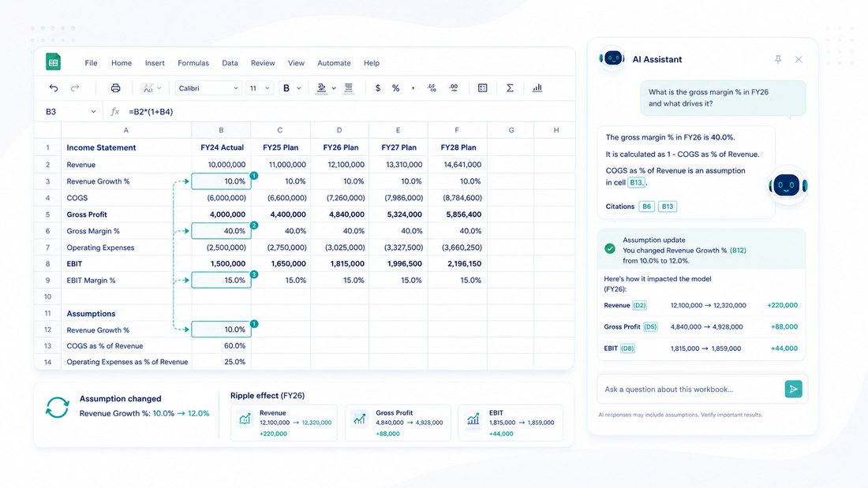Click the green spreadsheet app logo
The image size is (868, 488).
[x=53, y=62]
